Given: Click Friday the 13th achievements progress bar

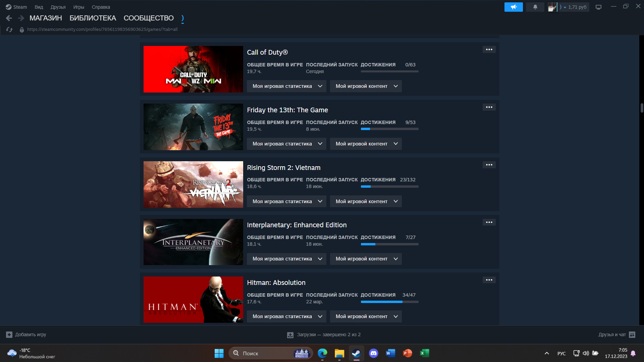Looking at the screenshot, I should [x=389, y=129].
